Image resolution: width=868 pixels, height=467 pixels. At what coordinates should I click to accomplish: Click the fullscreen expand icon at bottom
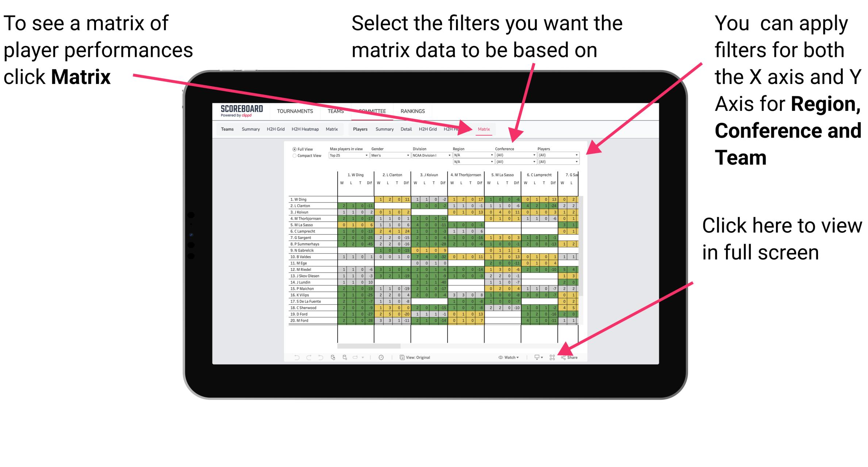pos(550,356)
